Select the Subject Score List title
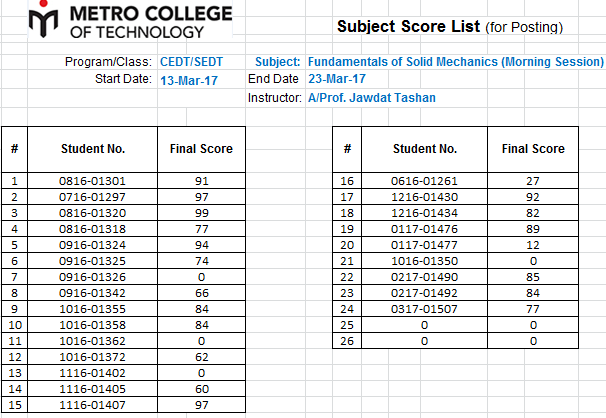This screenshot has width=606, height=418. (x=449, y=27)
